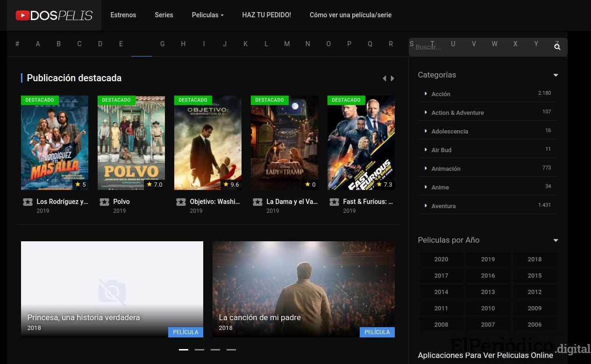Viewport: 591px width, 364px height.
Task: Click the 7.3 star rating badge
Action: point(384,184)
